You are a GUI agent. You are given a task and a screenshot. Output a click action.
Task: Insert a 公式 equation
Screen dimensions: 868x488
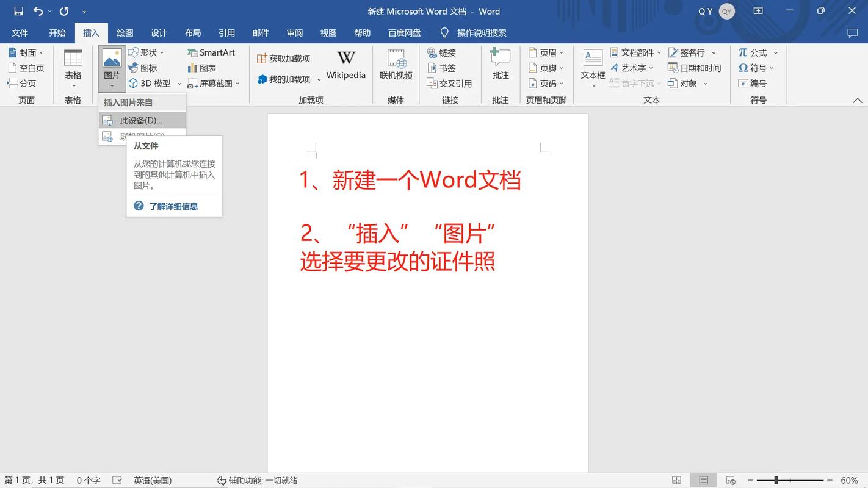click(758, 53)
